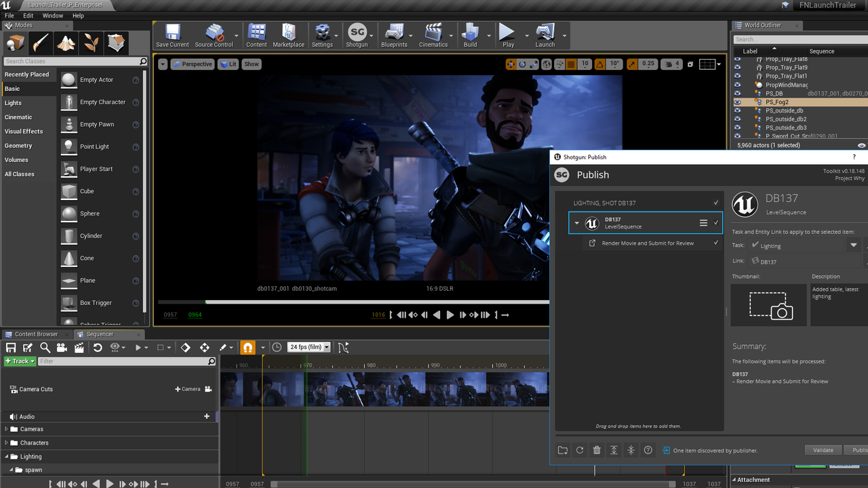The image size is (868, 488).
Task: Select the Landscape mode icon
Action: (x=66, y=43)
